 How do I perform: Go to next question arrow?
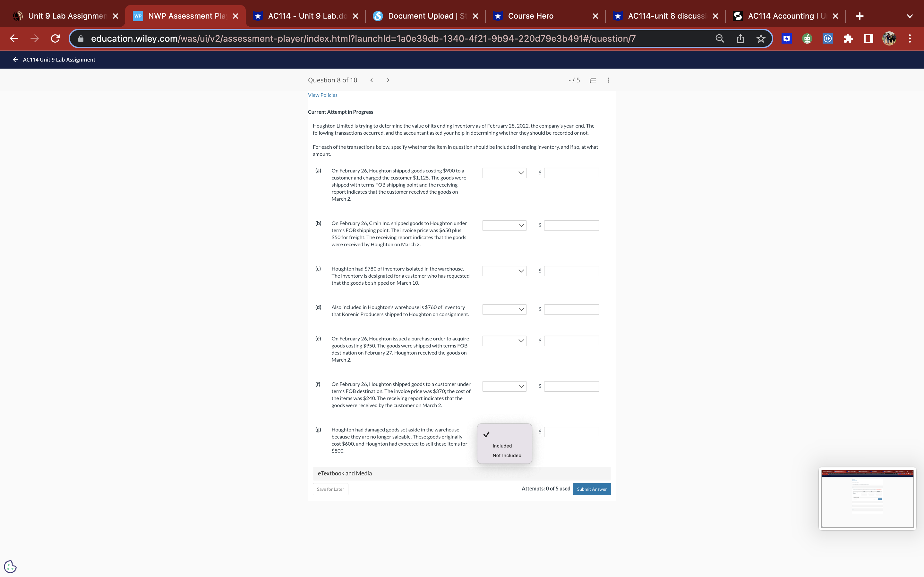pos(388,80)
